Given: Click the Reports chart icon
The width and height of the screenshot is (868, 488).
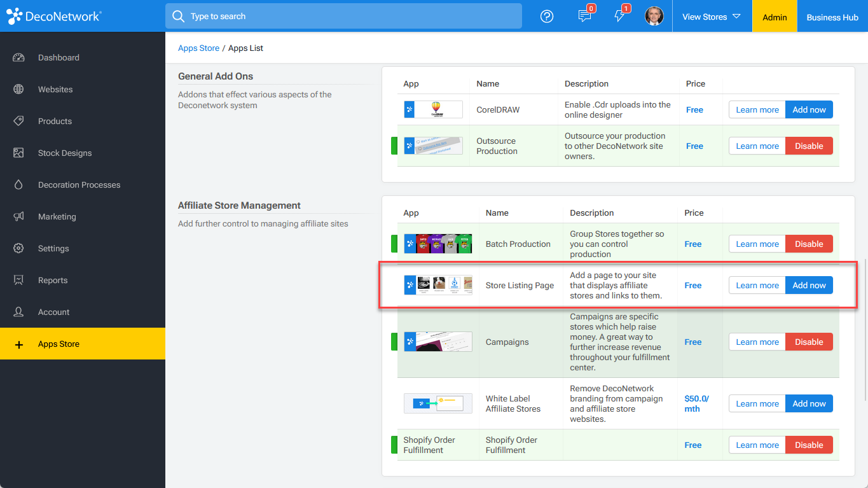Looking at the screenshot, I should click(18, 280).
